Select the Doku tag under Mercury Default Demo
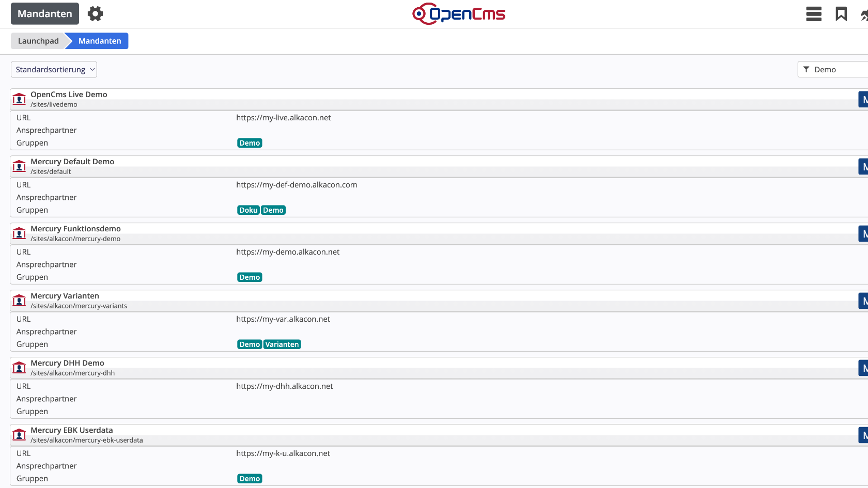This screenshot has height=488, width=868. tap(248, 210)
